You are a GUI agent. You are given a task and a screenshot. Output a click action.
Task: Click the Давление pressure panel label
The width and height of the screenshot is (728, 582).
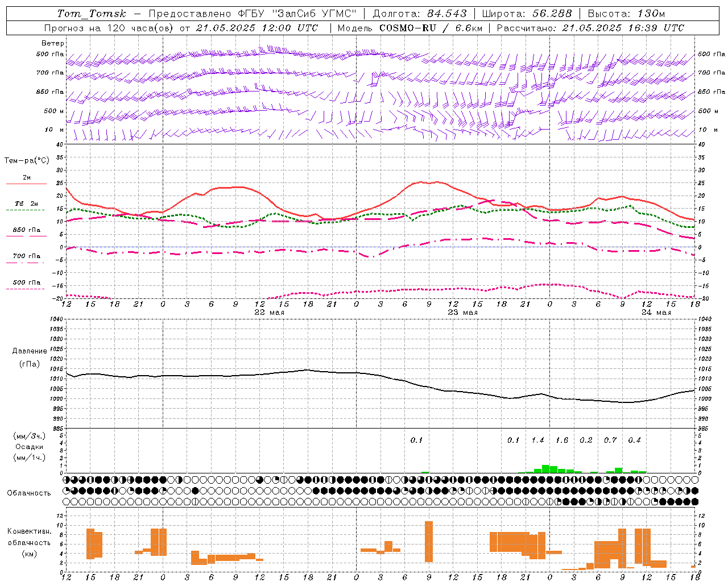coord(30,351)
